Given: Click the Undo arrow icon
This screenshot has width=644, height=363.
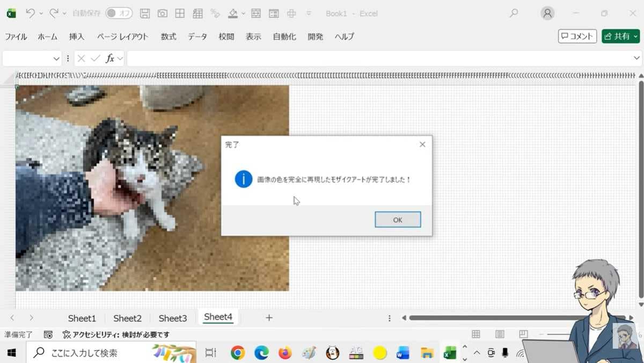Looking at the screenshot, I should pos(30,13).
